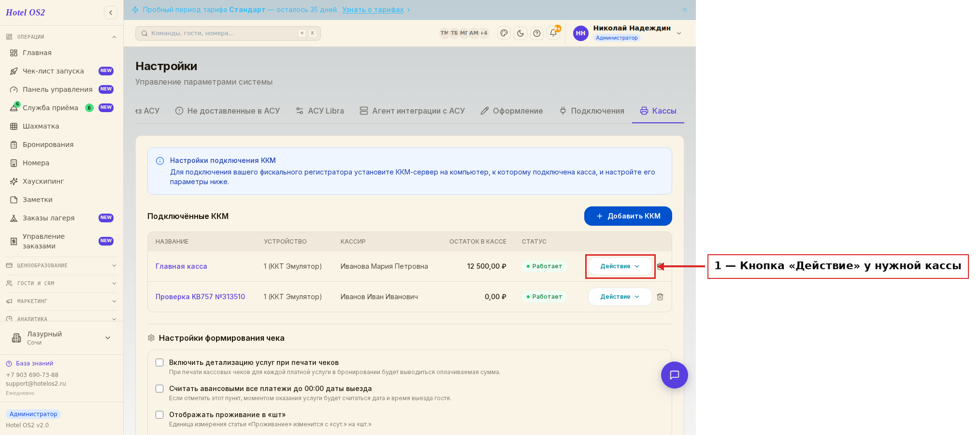Screen dimensions: 980x435
Task: Open the chat support bubble
Action: tap(675, 375)
